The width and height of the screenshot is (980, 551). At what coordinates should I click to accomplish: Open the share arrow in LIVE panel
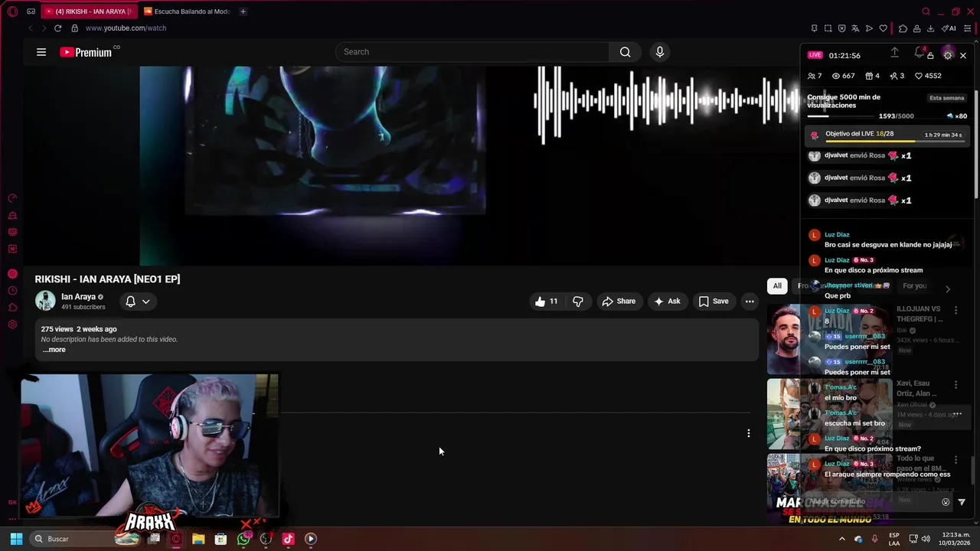(894, 53)
